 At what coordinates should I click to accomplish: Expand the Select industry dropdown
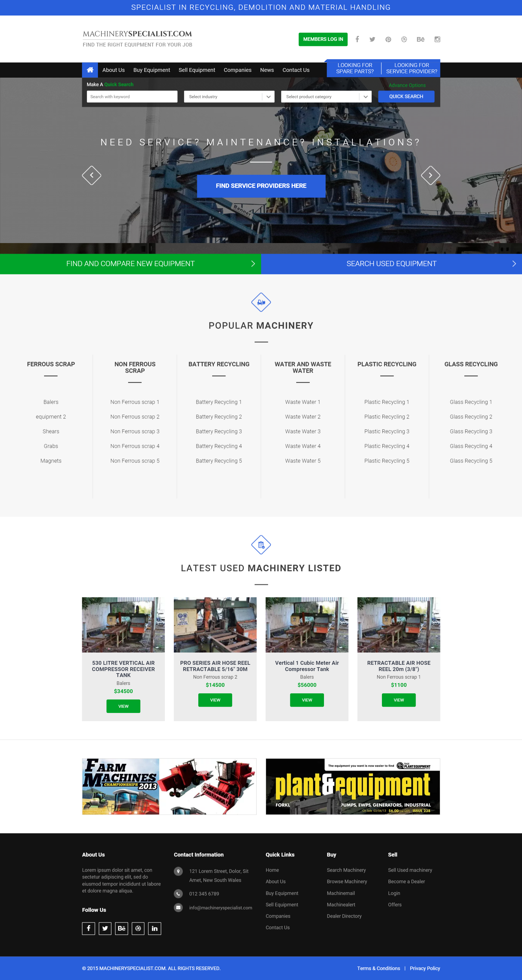tap(229, 97)
